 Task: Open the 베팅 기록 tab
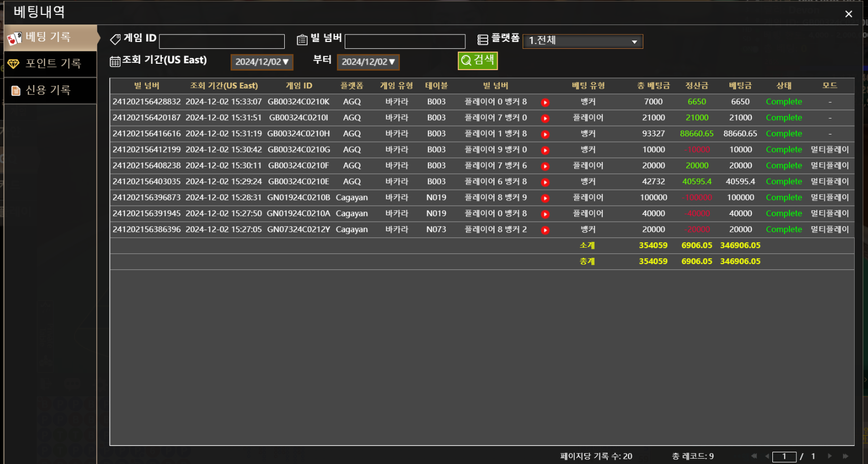point(51,37)
